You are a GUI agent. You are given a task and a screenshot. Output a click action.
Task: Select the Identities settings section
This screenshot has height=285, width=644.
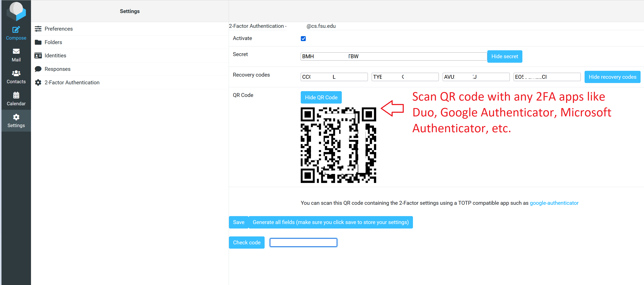coord(130,56)
